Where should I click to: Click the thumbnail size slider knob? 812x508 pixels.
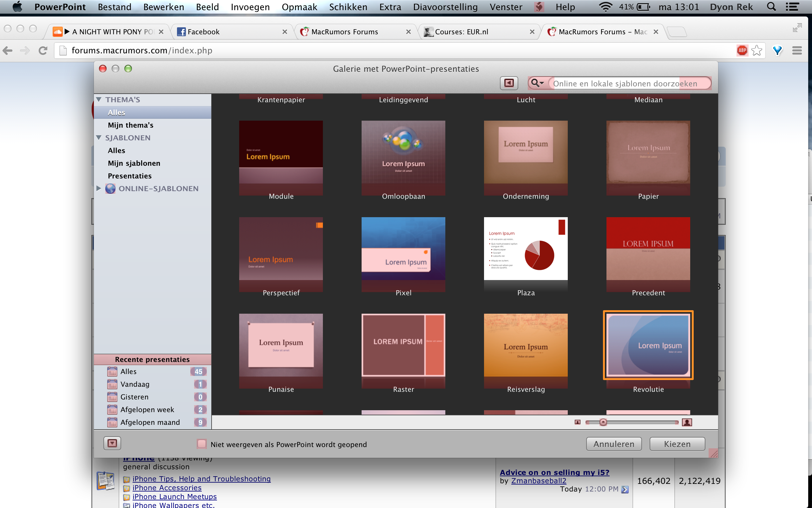coord(603,422)
